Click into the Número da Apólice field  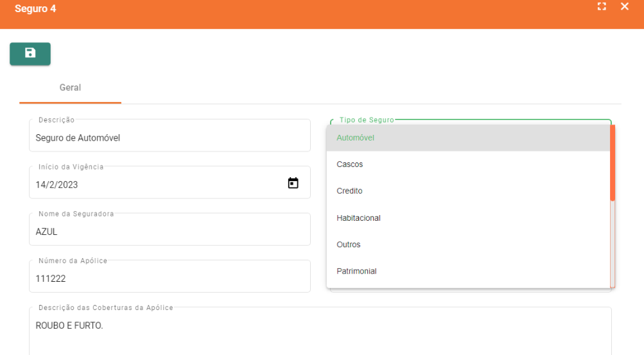point(170,278)
